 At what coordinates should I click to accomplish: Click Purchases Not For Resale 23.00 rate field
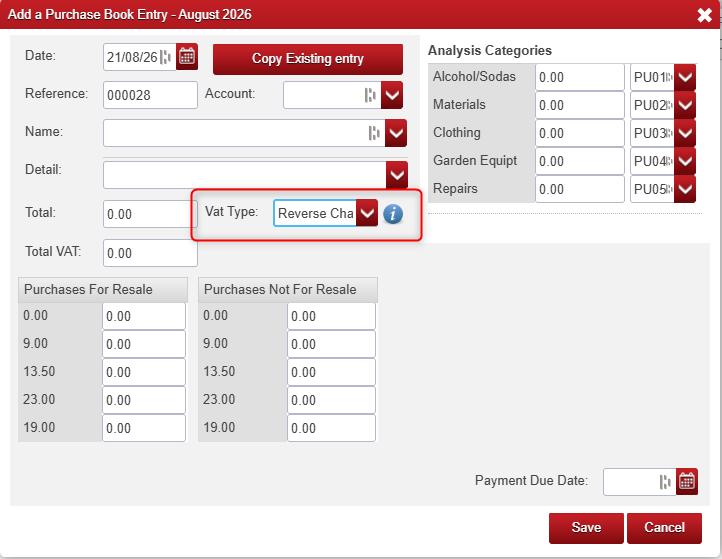331,400
